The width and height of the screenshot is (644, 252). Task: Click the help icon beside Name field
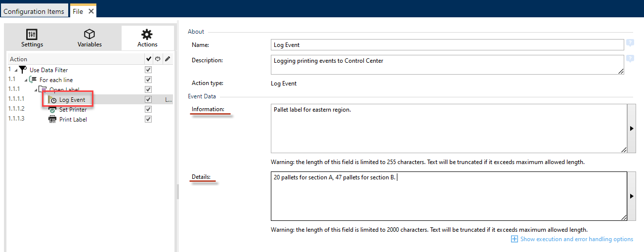(x=630, y=43)
